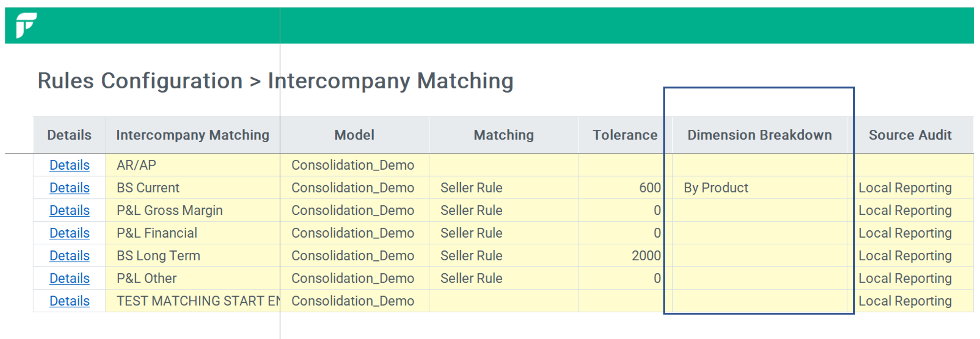Select the By Product dimension breakdown cell
Image resolution: width=980 pixels, height=339 pixels.
tap(759, 188)
